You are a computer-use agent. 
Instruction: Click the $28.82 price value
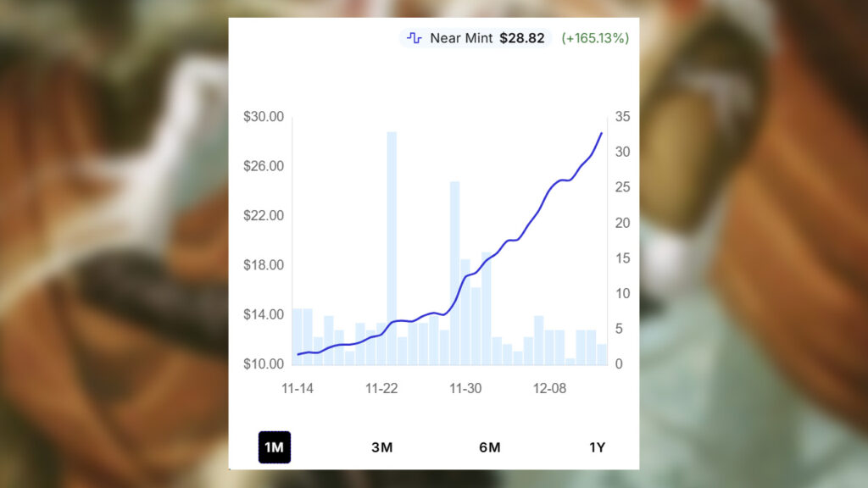(x=524, y=38)
